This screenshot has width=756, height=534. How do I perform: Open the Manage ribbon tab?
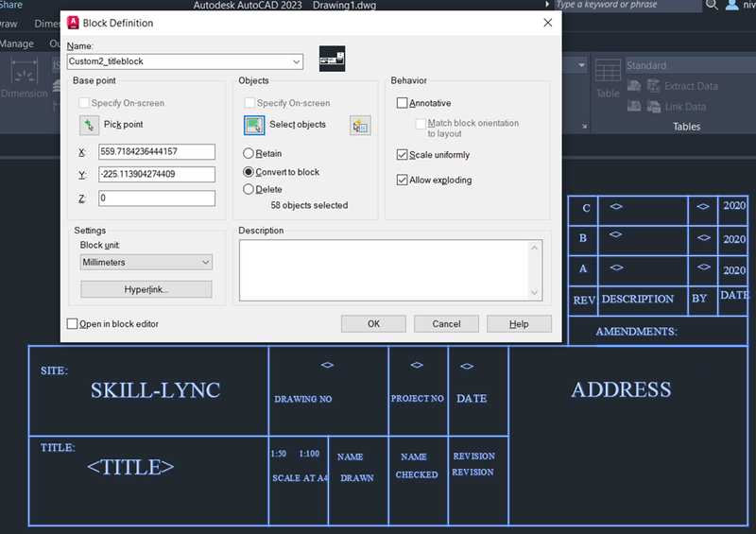point(17,43)
